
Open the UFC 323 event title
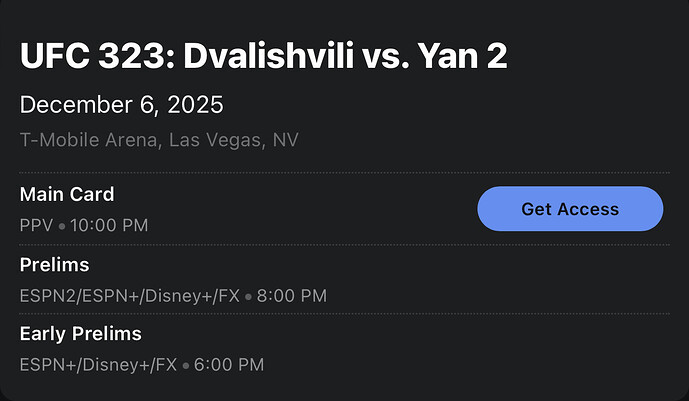[x=263, y=56]
